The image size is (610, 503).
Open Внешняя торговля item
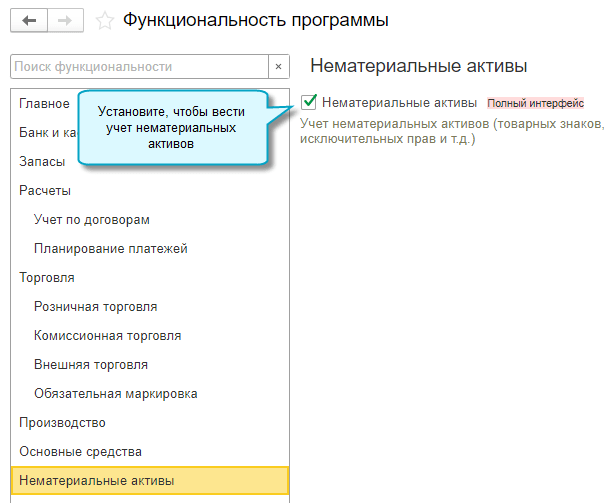(x=90, y=364)
